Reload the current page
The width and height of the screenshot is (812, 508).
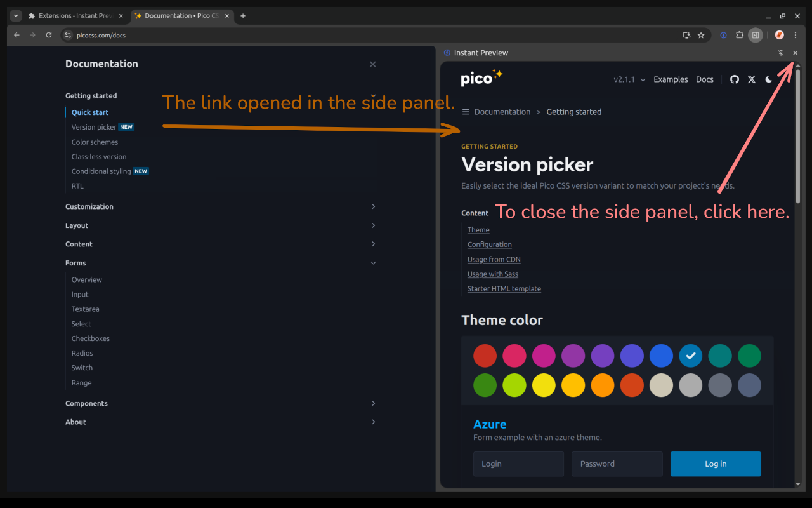click(x=49, y=35)
